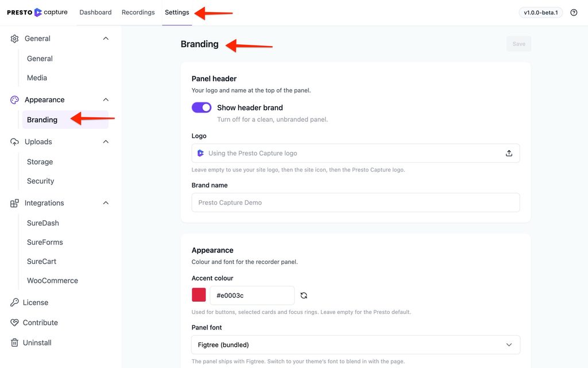Open the WooCommerce integration
588x368 pixels.
52,281
